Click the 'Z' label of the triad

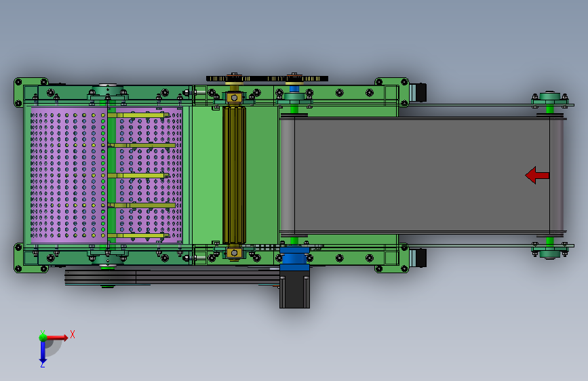click(43, 365)
